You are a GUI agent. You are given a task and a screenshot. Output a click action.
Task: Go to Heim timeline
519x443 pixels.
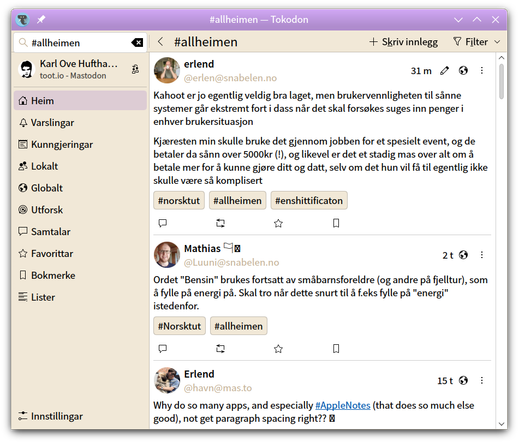pyautogui.click(x=80, y=101)
